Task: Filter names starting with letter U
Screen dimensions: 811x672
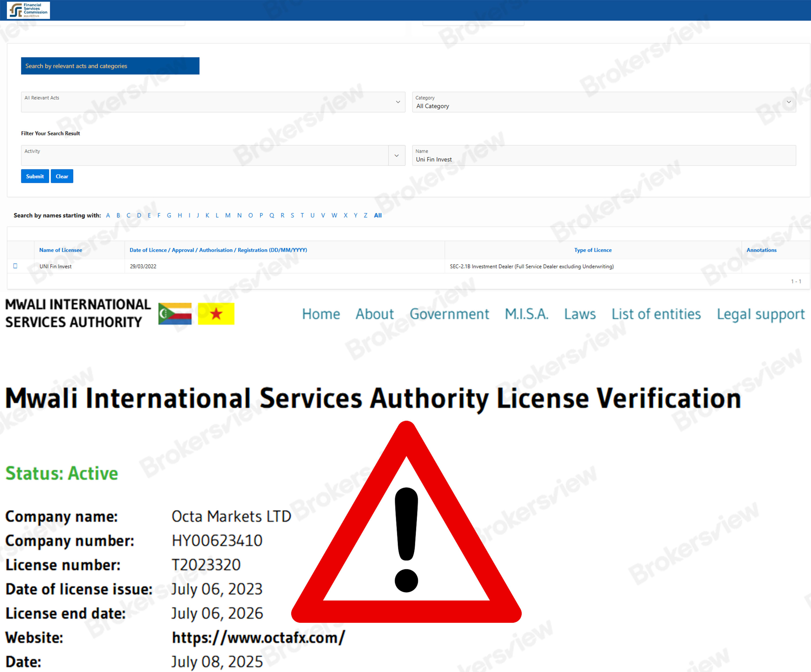Action: (313, 215)
